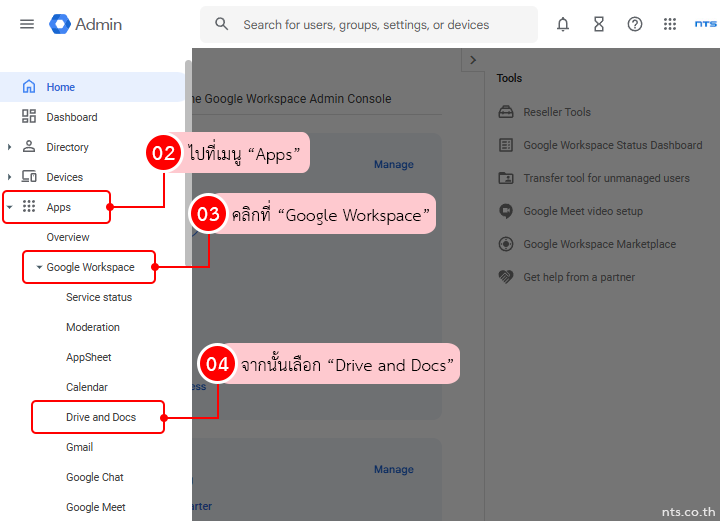Click the Google Admin logo

[x=86, y=24]
